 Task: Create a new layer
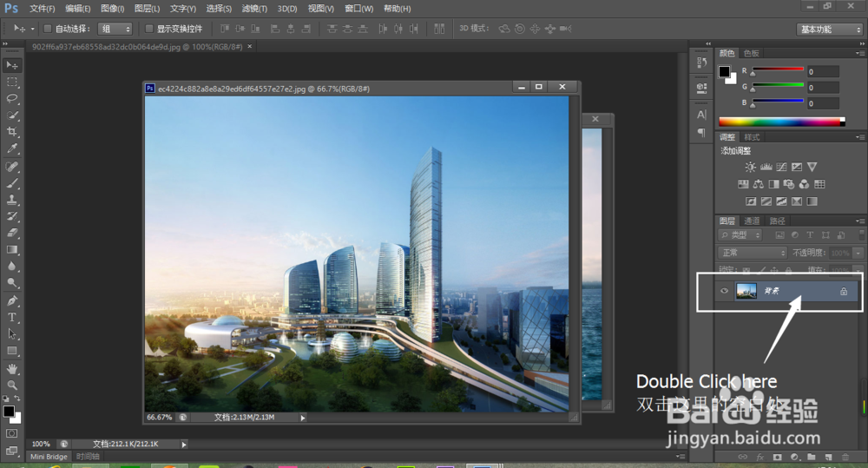[828, 458]
